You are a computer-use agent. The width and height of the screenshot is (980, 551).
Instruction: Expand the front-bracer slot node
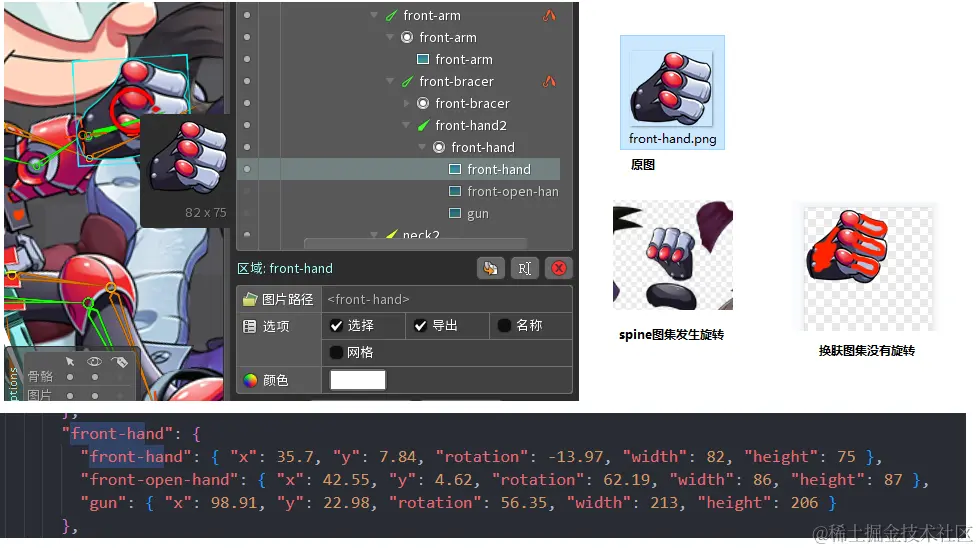tap(406, 103)
